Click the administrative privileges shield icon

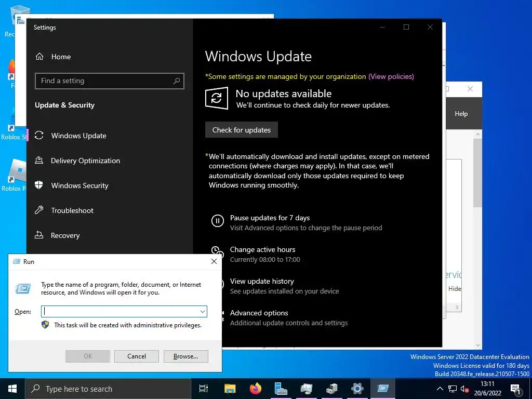coord(46,325)
